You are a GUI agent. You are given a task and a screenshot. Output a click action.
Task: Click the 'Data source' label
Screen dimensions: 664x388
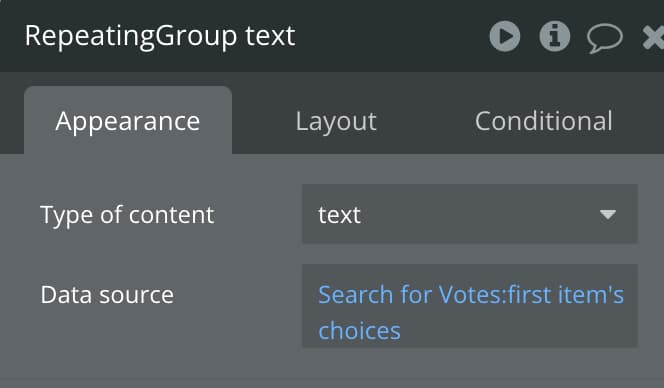(107, 294)
